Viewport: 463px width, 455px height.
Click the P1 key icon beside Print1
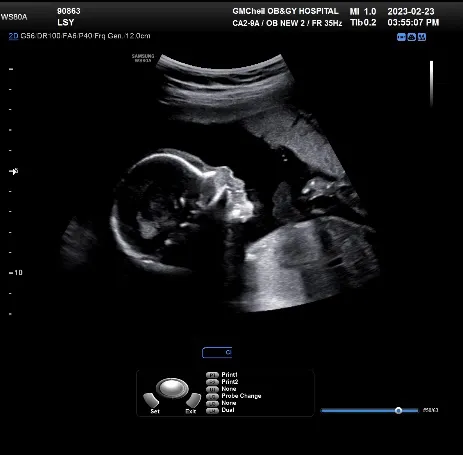coord(212,375)
